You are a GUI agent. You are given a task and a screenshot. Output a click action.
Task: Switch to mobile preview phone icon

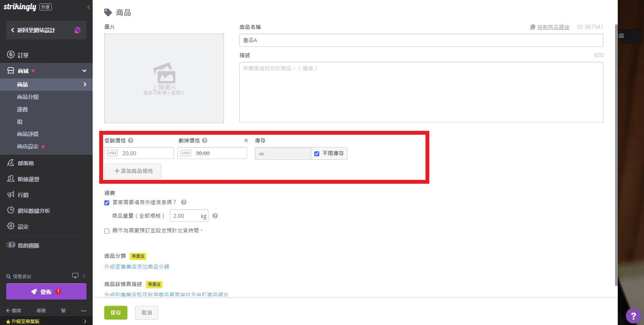(x=84, y=276)
